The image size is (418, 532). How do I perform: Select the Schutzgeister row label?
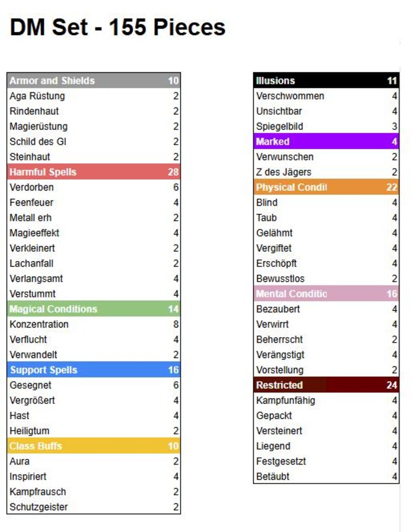pyautogui.click(x=38, y=507)
